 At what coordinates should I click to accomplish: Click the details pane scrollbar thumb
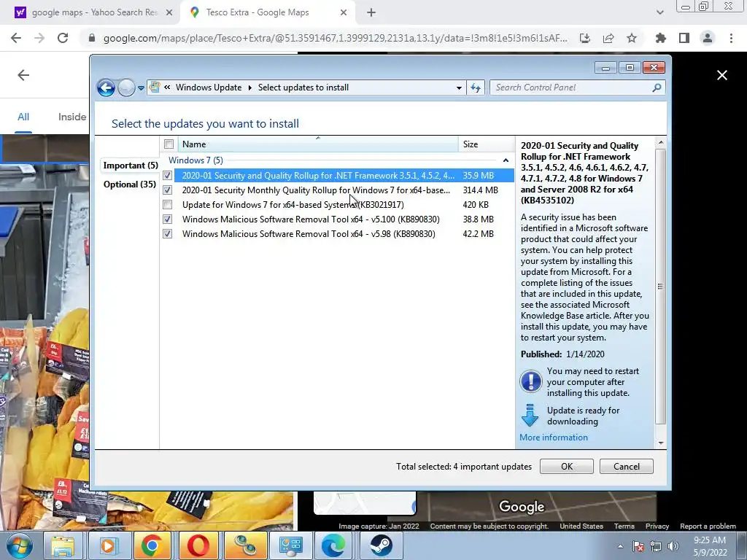pos(660,286)
